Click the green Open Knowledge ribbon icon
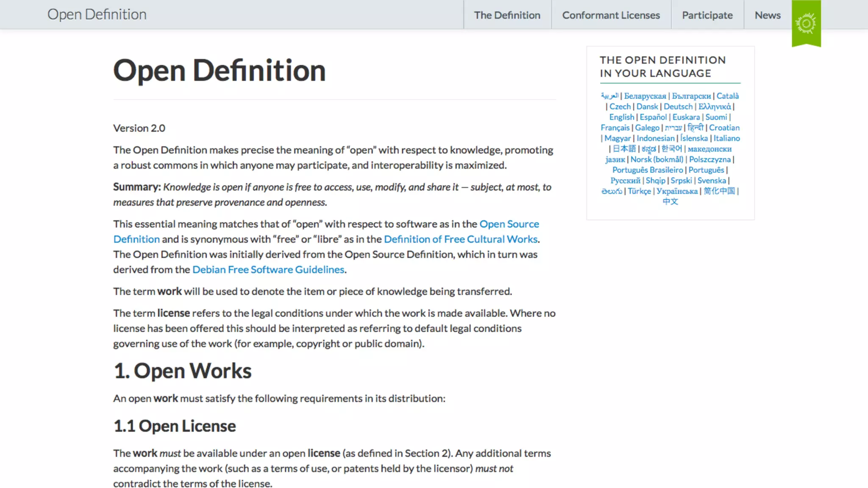The image size is (868, 488). pyautogui.click(x=806, y=23)
